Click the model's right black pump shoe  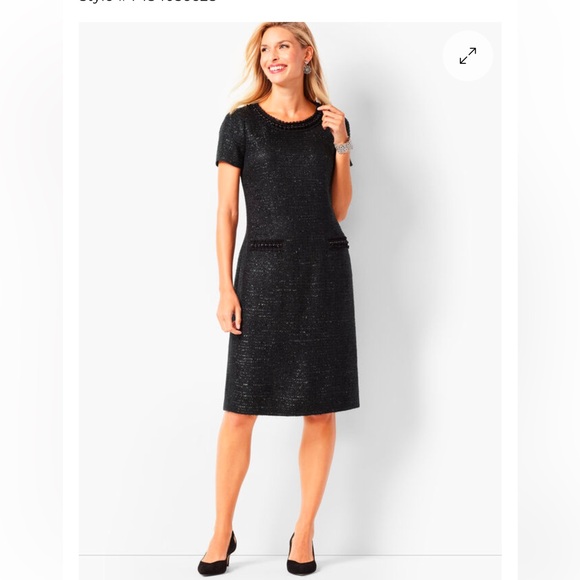click(301, 557)
